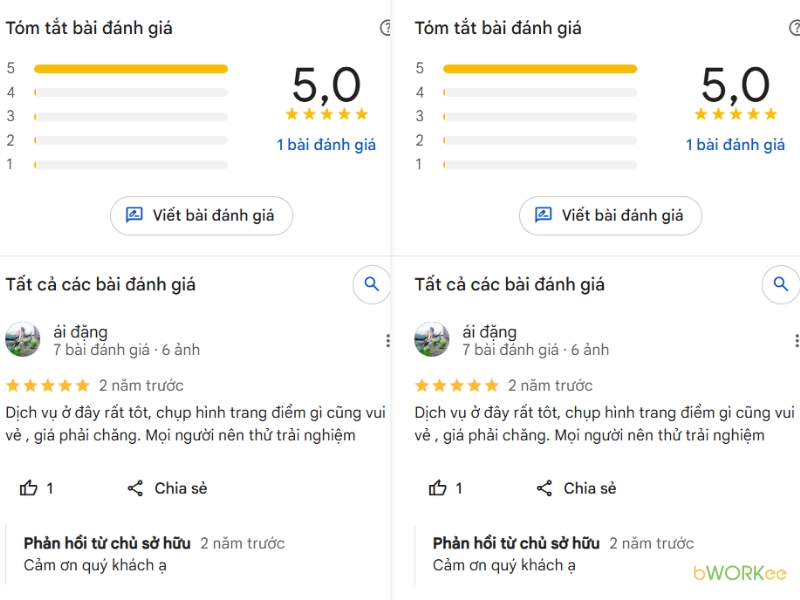The width and height of the screenshot is (800, 600).
Task: Click the Viết bài đánh giá button
Action: (201, 215)
